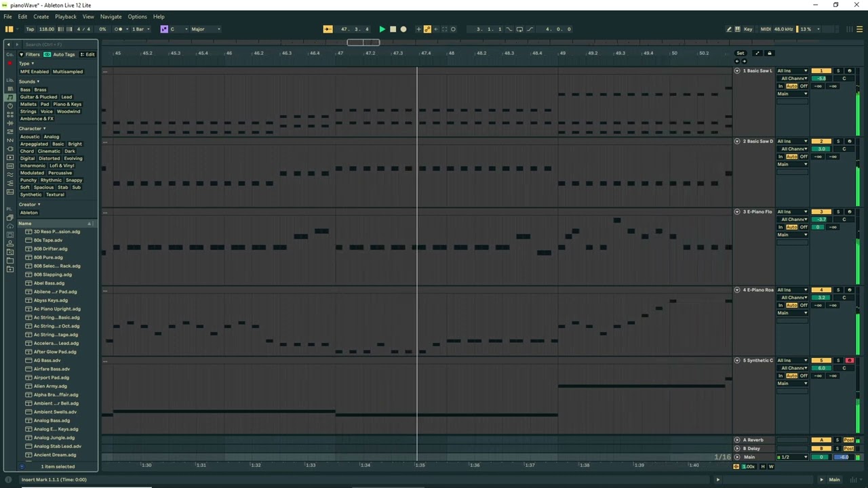The width and height of the screenshot is (868, 488).
Task: Select 808 Drifter.adg in browser list
Action: tap(50, 249)
